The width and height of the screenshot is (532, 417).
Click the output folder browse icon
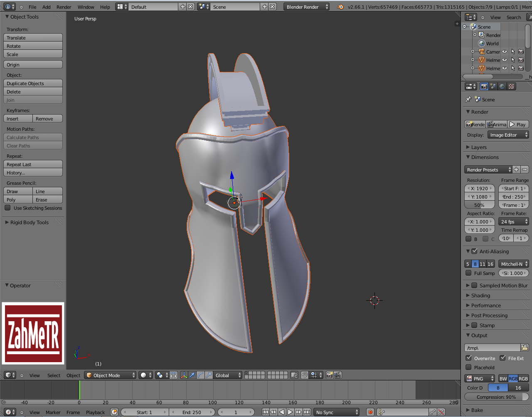click(x=525, y=348)
